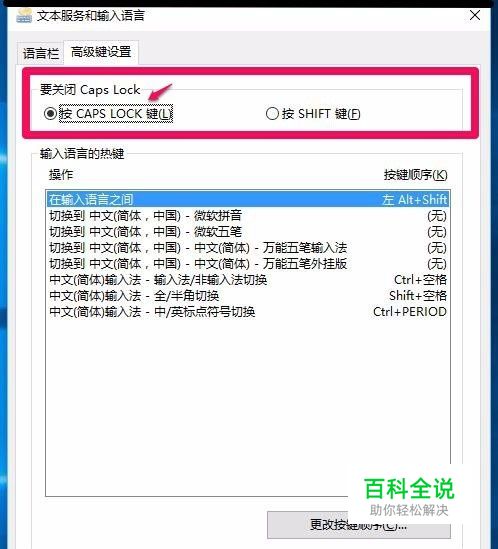
Task: Click the 按键顺序(K) column label
Action: (x=415, y=174)
